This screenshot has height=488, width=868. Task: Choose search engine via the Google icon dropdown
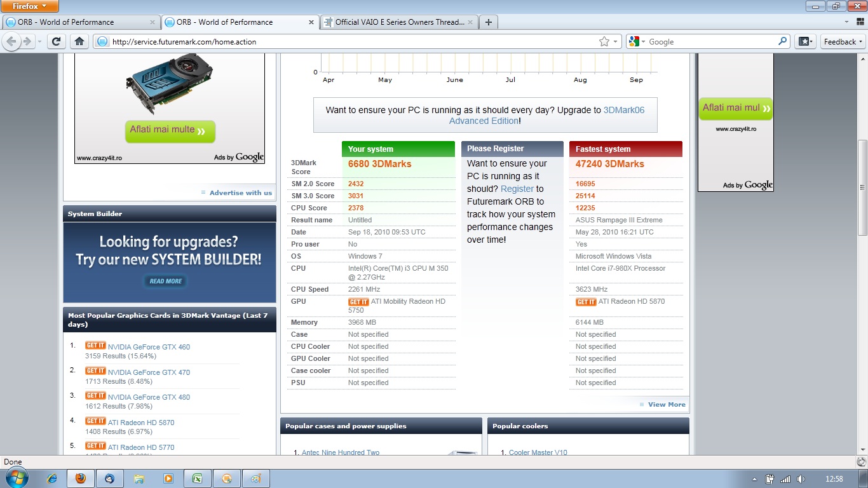(x=637, y=42)
